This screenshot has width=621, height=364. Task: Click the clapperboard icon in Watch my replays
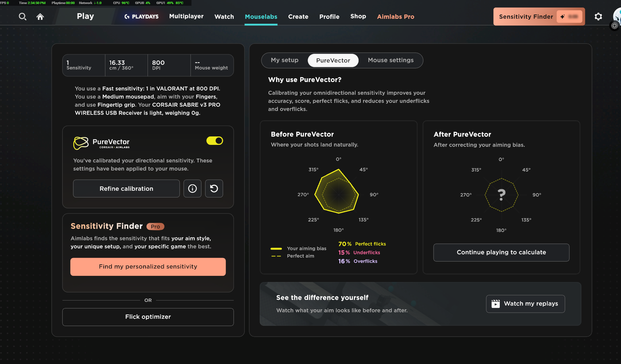(x=495, y=304)
